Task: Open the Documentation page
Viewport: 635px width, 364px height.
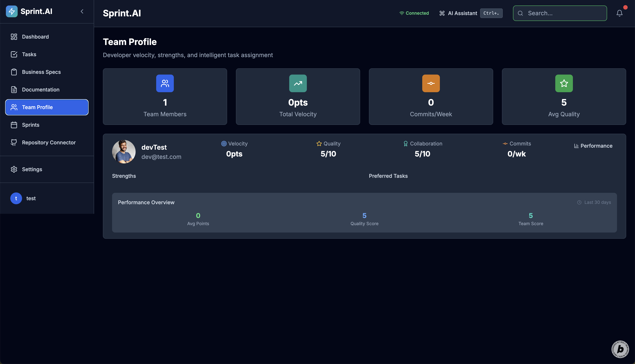Action: [41, 89]
